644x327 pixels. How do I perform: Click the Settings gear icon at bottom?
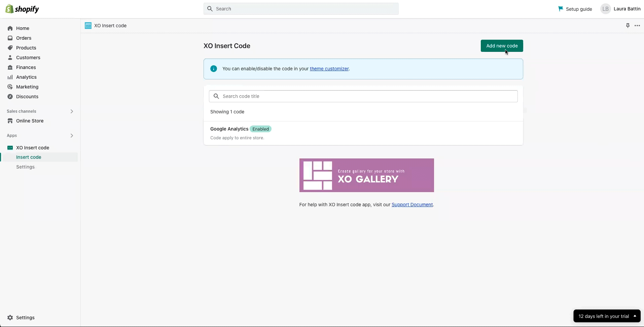click(x=10, y=318)
